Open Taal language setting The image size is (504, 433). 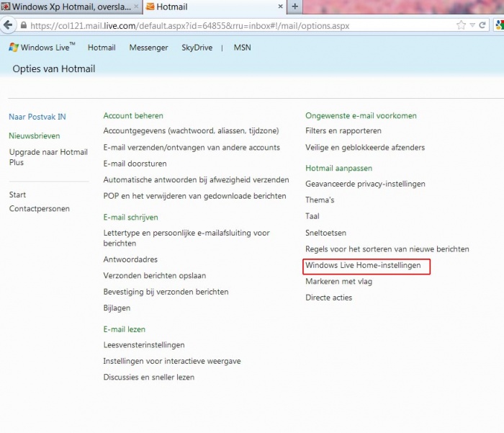pos(312,216)
